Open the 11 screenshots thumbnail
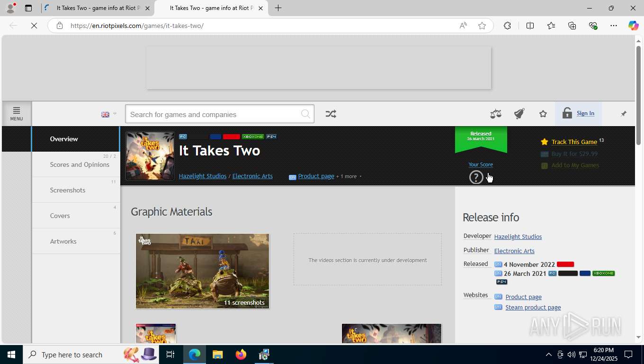This screenshot has width=644, height=364. 203,271
